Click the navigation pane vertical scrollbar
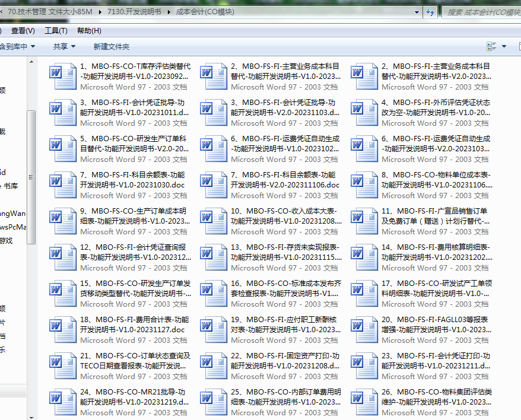Viewport: 521px width, 420px height. [31, 178]
